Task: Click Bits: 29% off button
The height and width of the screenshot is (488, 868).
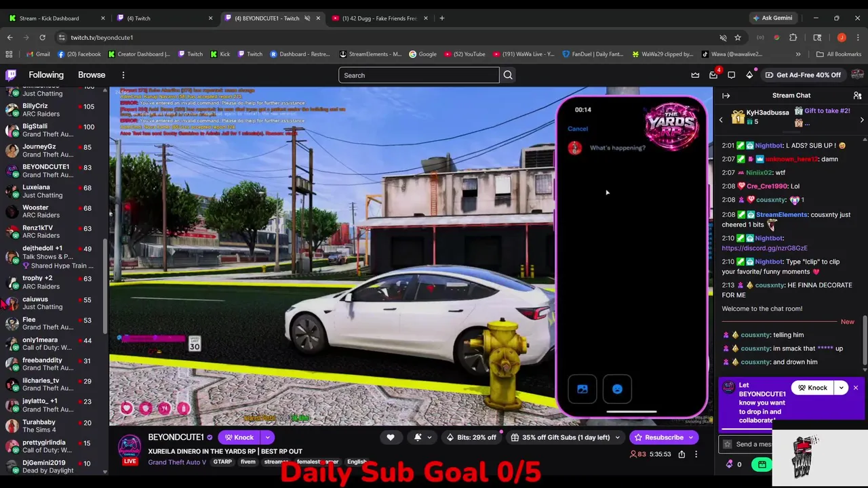Action: [471, 437]
